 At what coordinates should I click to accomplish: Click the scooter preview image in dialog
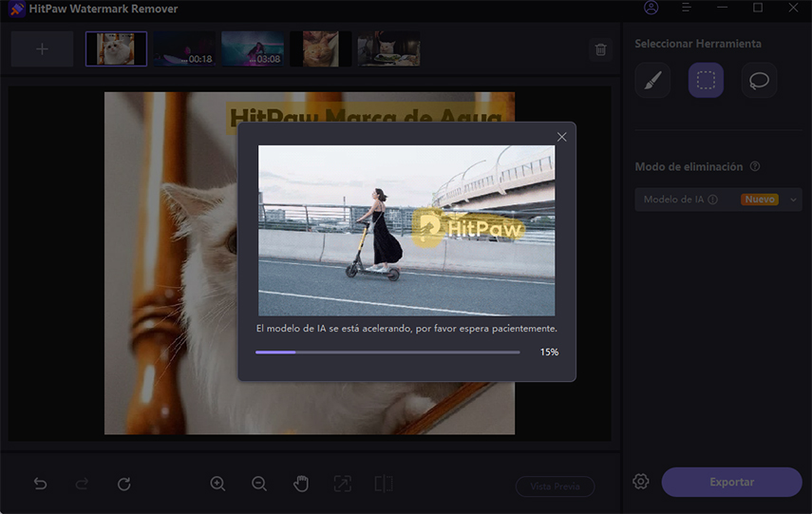pyautogui.click(x=406, y=231)
